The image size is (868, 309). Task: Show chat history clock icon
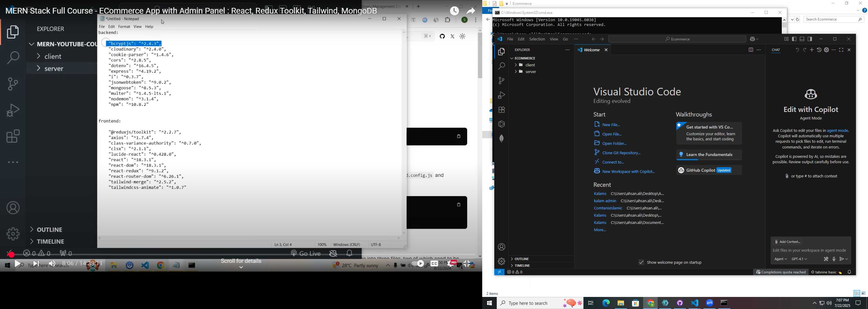pos(819,50)
